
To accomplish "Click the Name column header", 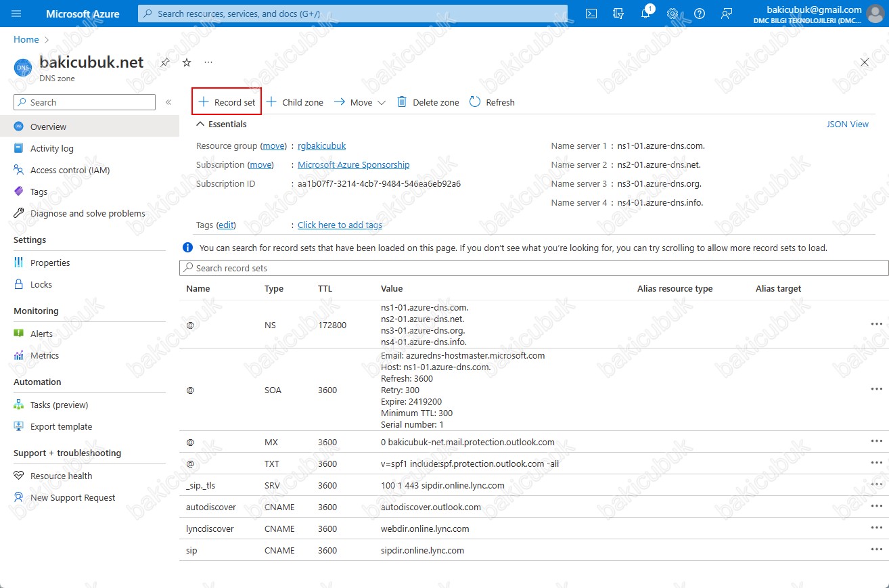I will click(198, 289).
